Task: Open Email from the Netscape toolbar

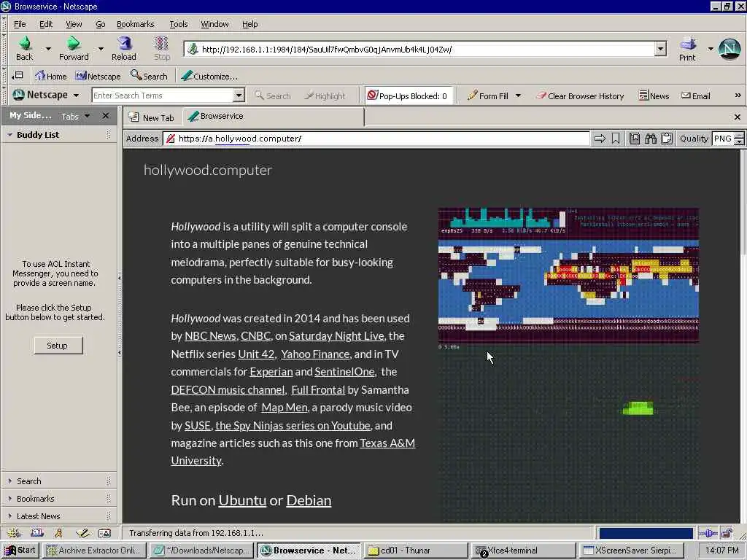Action: click(x=695, y=96)
